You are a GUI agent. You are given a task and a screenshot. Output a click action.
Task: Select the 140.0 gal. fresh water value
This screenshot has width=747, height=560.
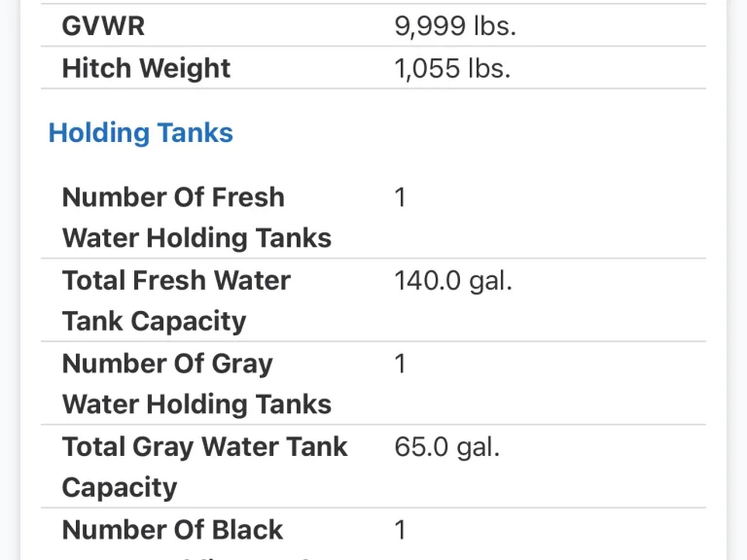click(453, 280)
